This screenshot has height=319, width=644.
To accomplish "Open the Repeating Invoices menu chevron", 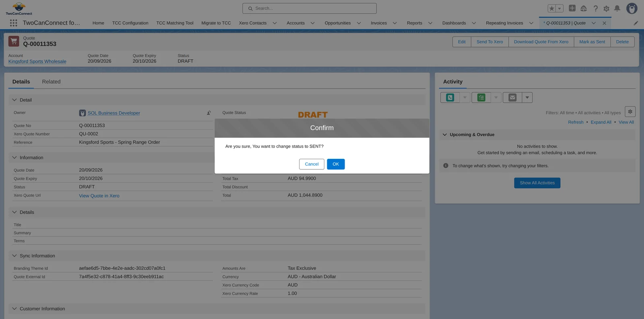I will pyautogui.click(x=531, y=23).
